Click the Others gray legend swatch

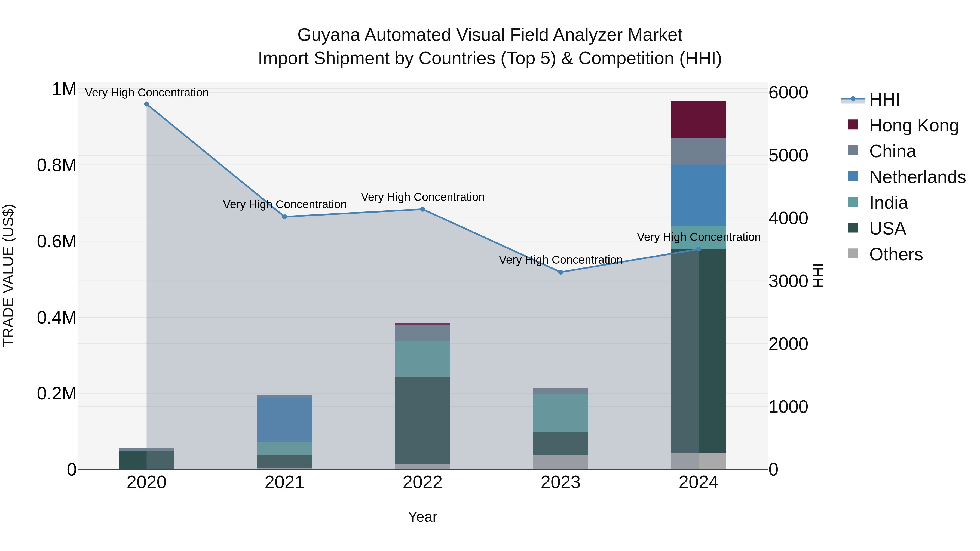click(x=853, y=253)
